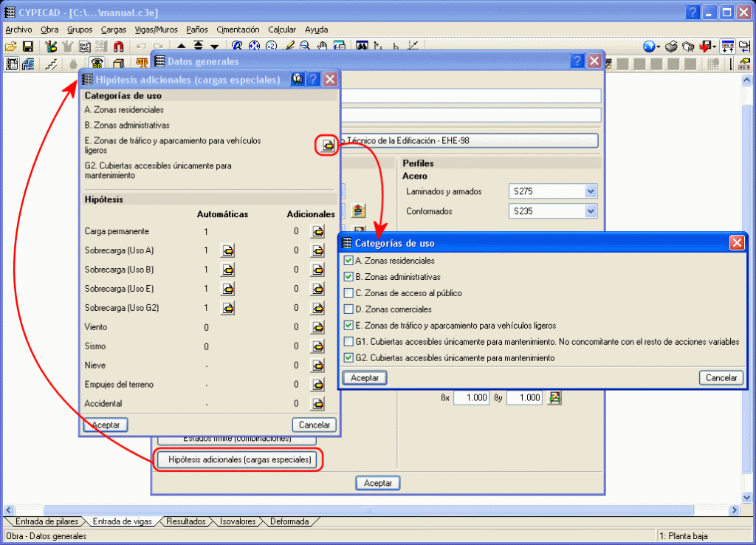
Task: Activate the hand pan tool
Action: (x=322, y=46)
